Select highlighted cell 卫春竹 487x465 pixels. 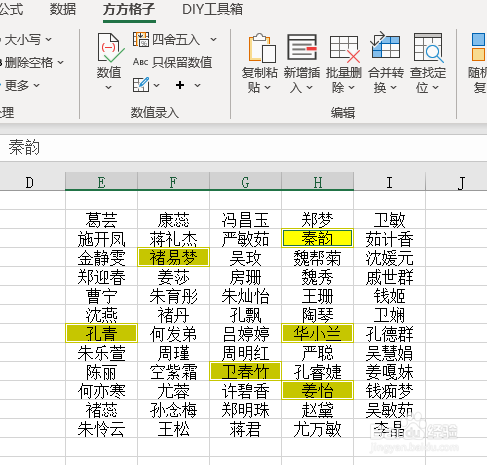click(245, 371)
